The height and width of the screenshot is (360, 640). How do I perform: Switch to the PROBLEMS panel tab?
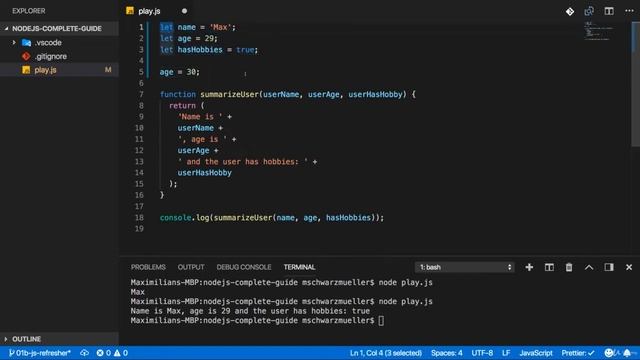point(148,267)
